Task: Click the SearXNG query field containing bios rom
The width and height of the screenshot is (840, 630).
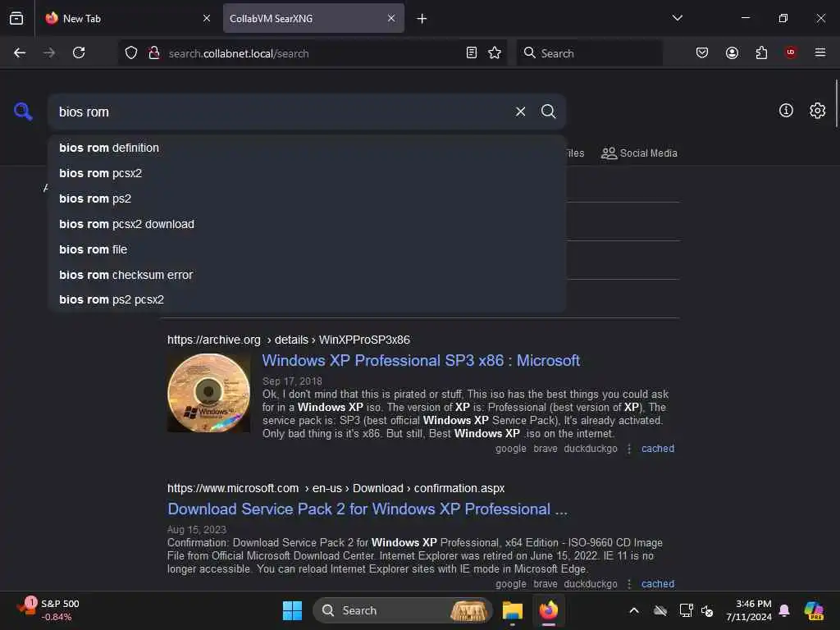Action: tap(279, 112)
